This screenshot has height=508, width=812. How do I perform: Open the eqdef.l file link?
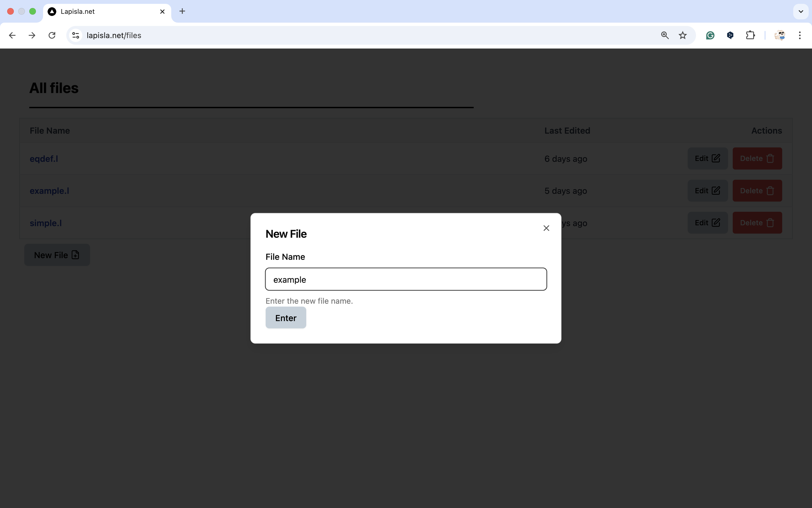coord(44,158)
